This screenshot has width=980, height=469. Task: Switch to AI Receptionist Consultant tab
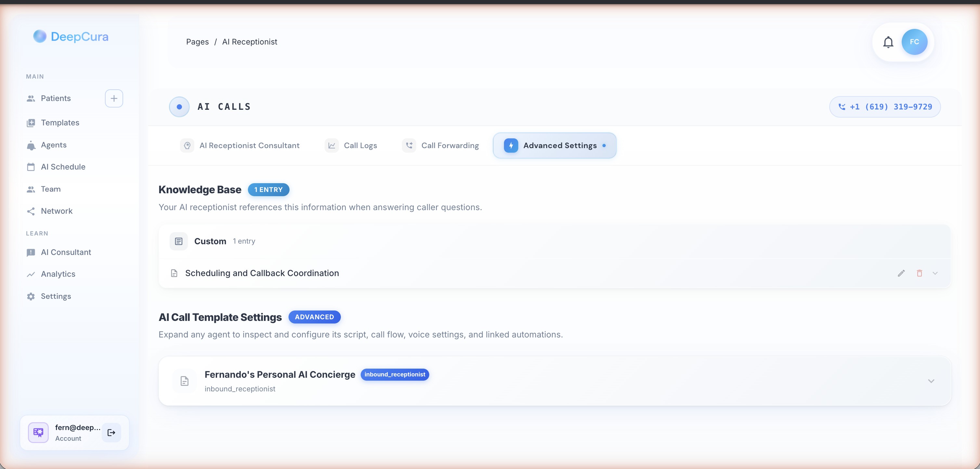point(240,146)
